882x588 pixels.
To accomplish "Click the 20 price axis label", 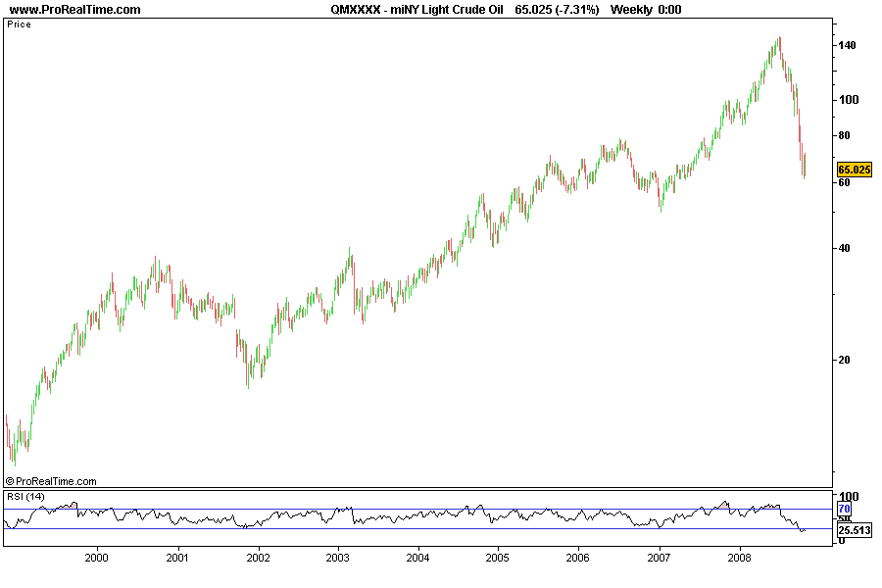I will pos(844,360).
